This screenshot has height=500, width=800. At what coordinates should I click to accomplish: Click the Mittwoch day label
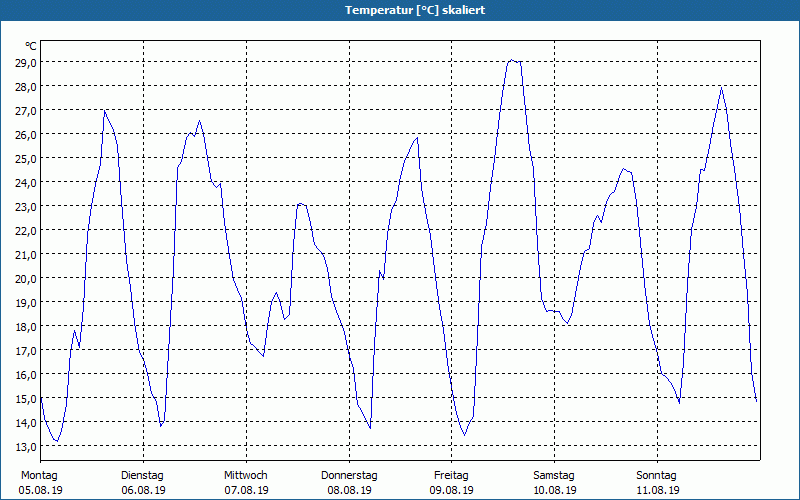(x=246, y=476)
